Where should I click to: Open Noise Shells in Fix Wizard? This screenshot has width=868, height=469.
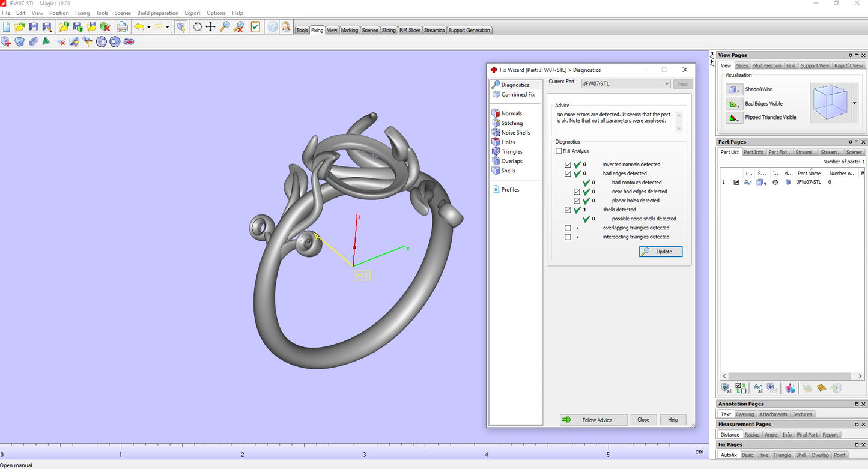point(515,133)
